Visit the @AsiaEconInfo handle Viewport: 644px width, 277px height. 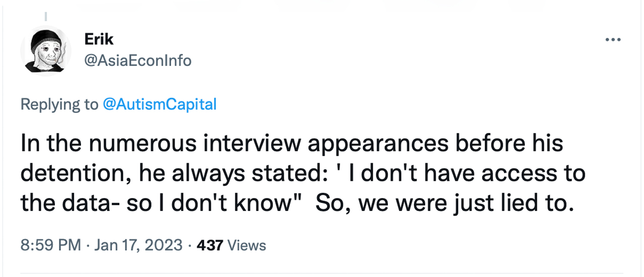tap(138, 61)
